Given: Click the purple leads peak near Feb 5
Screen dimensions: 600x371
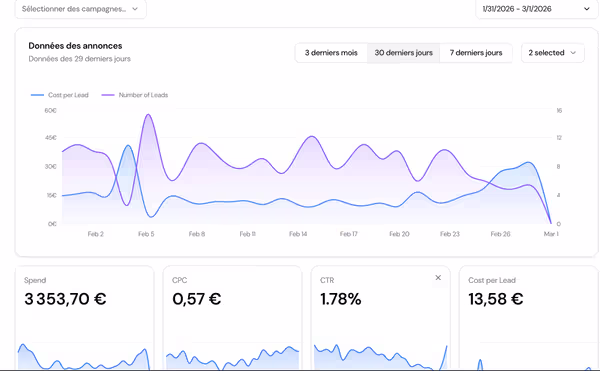Looking at the screenshot, I should [x=148, y=115].
